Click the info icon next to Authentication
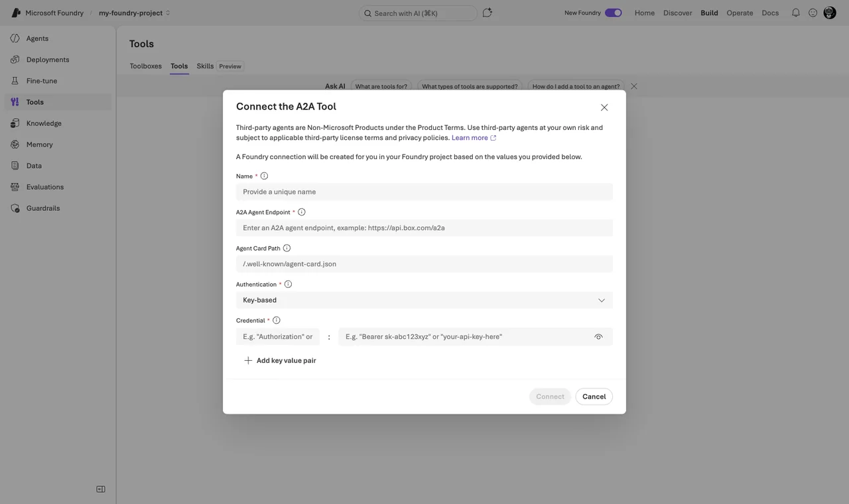Image resolution: width=849 pixels, height=504 pixels. pos(288,284)
